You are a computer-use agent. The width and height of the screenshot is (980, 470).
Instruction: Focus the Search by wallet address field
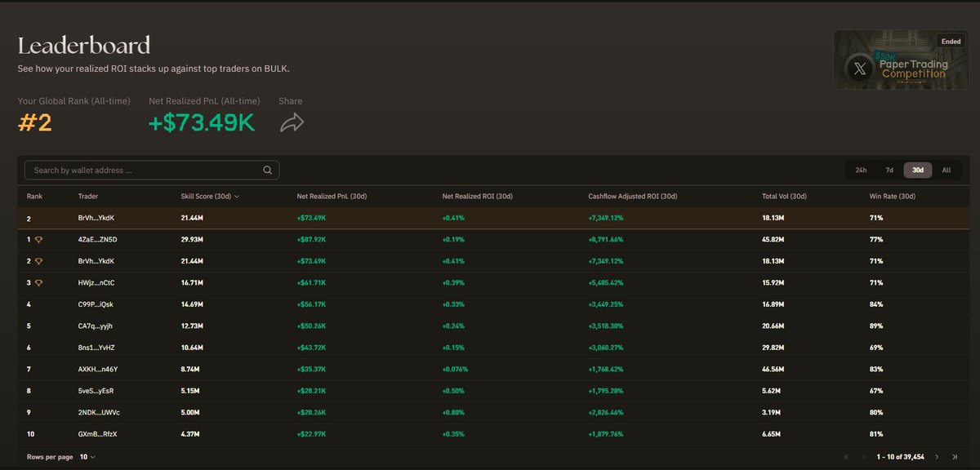(x=152, y=171)
